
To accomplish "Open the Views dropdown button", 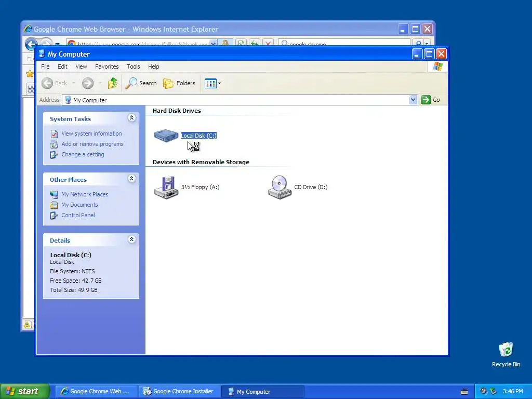I will [212, 83].
